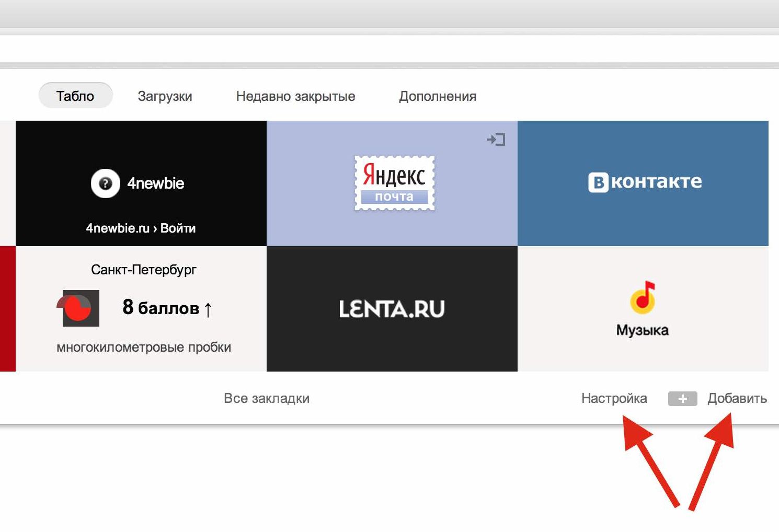Click the Яндекс Почта stamp logo

[x=395, y=183]
